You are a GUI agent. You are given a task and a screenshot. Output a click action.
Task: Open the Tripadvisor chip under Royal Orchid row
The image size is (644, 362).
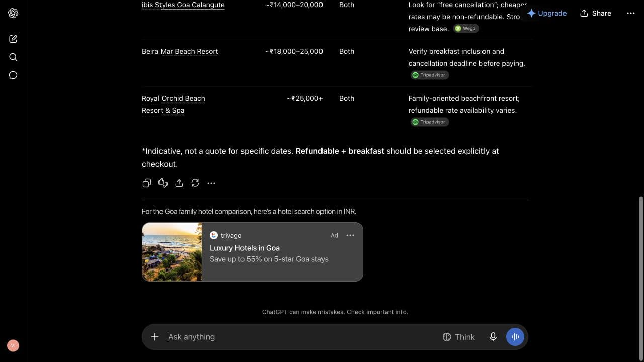tap(429, 122)
